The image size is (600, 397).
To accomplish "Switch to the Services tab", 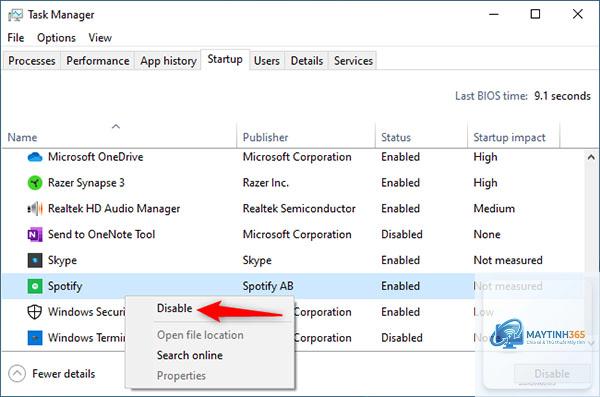I will 353,61.
